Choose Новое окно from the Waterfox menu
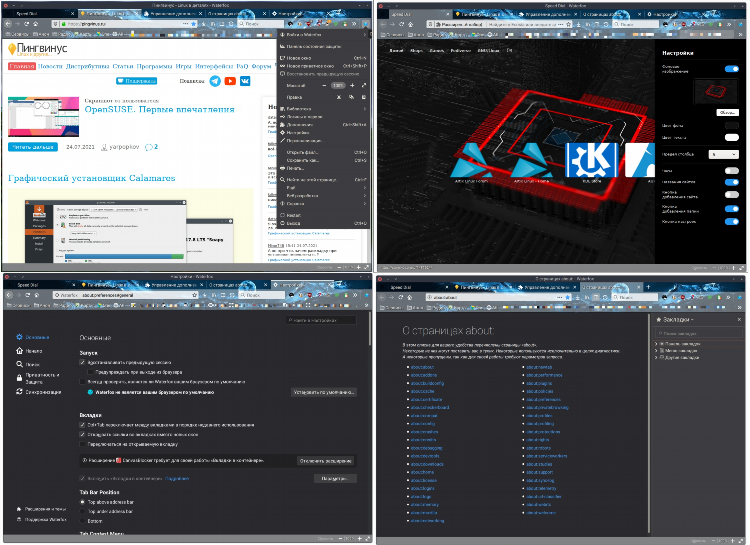 point(323,58)
